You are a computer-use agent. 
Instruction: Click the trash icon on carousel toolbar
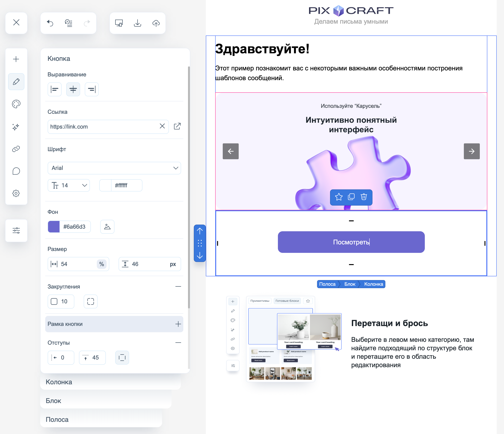364,197
